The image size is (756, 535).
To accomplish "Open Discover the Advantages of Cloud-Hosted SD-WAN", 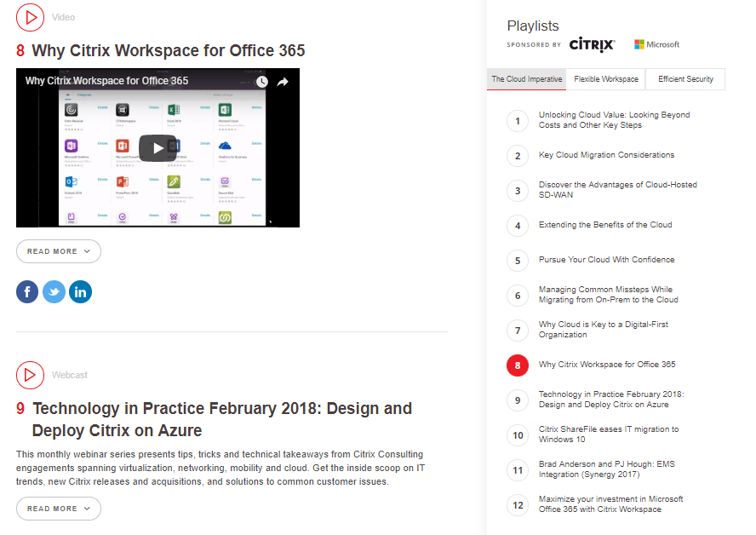I will [x=617, y=190].
